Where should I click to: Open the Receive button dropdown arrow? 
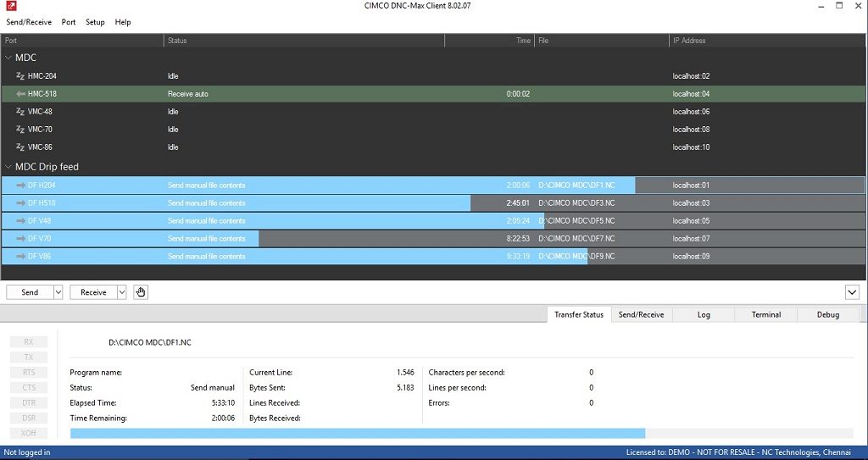point(122,292)
